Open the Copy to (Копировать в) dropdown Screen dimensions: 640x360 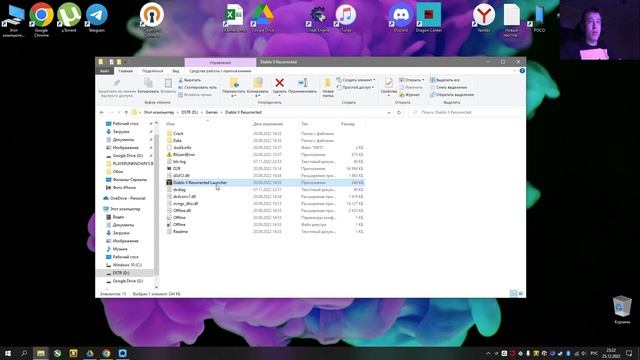tap(258, 87)
